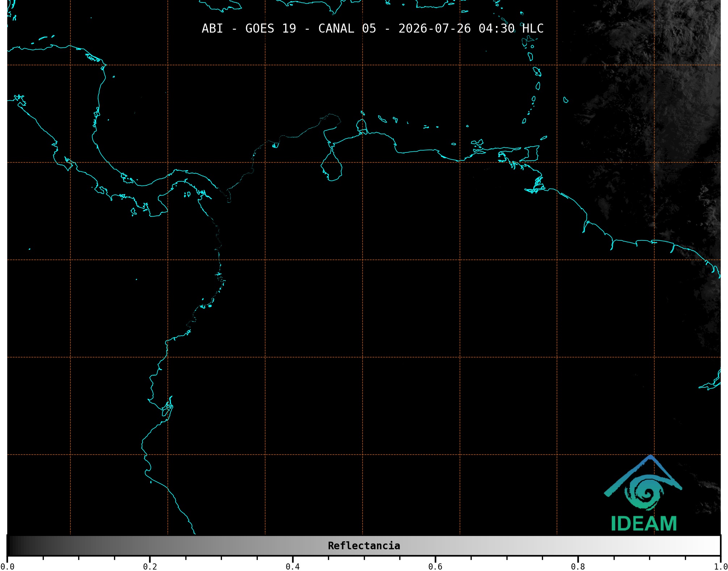728x571 pixels.
Task: Click the 0.6 colorbar tick label
Action: [435, 567]
